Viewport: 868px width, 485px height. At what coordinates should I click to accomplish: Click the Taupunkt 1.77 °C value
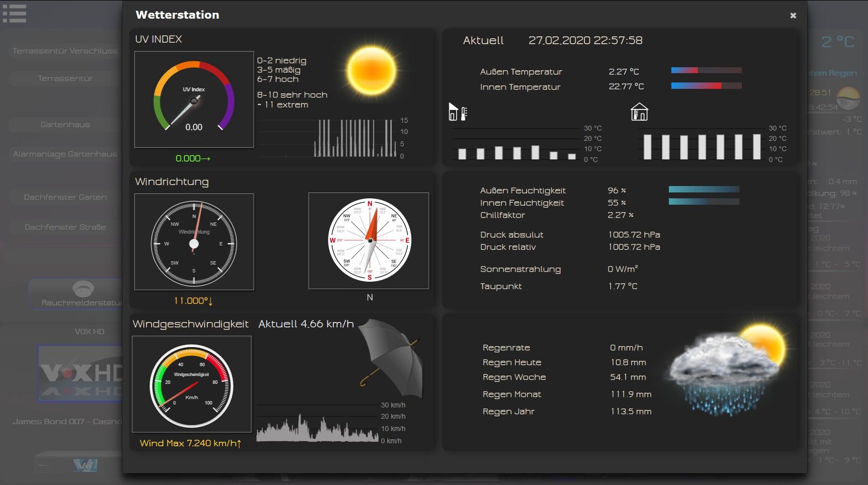[623, 286]
